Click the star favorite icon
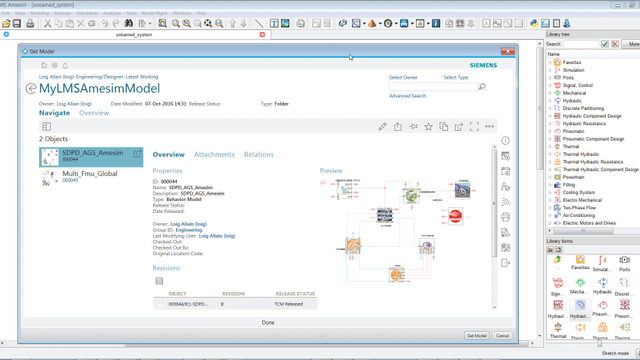 428,127
